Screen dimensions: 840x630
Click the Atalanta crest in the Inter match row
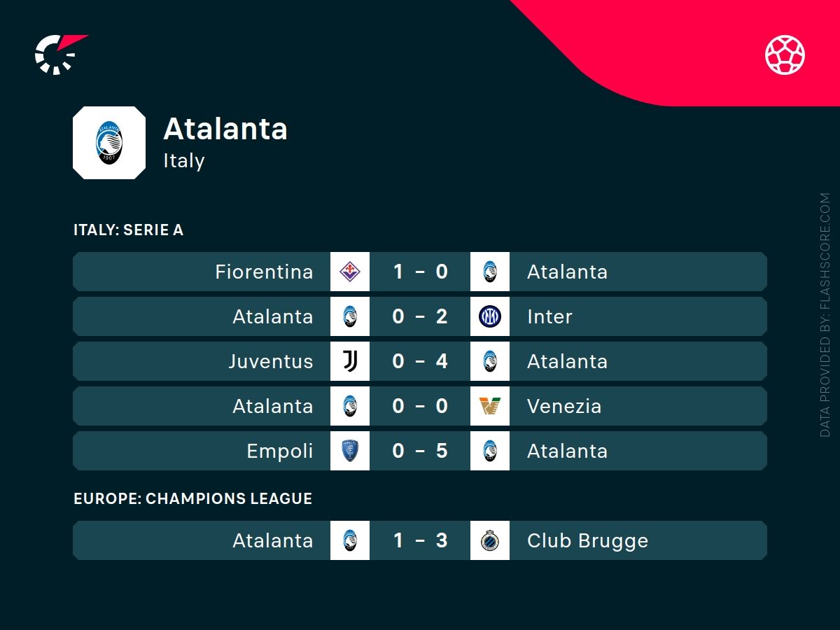pos(350,316)
